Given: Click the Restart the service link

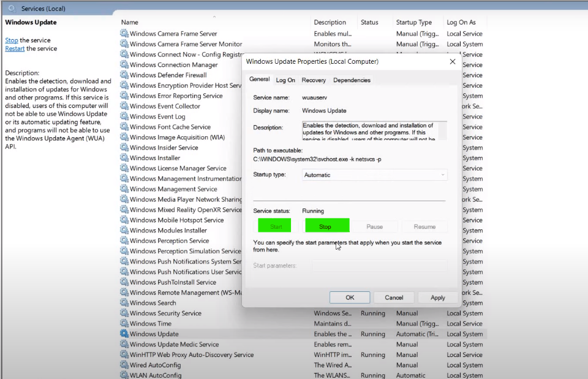Looking at the screenshot, I should click(x=15, y=48).
